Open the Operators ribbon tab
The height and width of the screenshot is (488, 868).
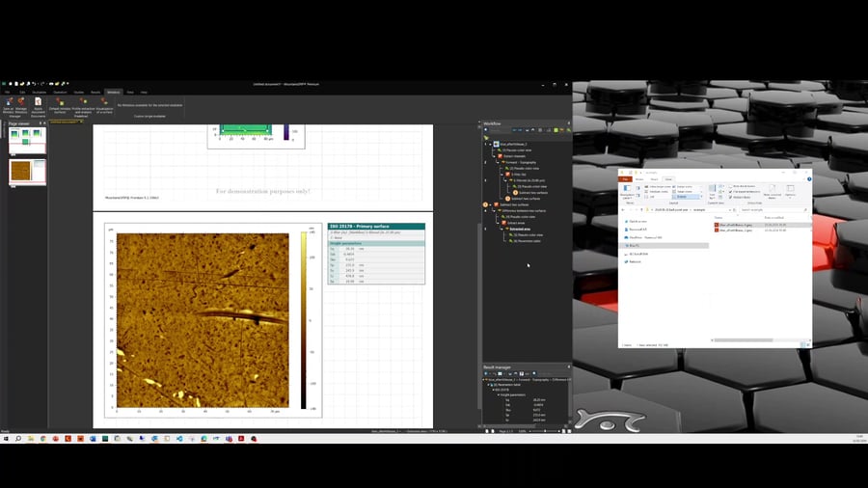pyautogui.click(x=60, y=93)
